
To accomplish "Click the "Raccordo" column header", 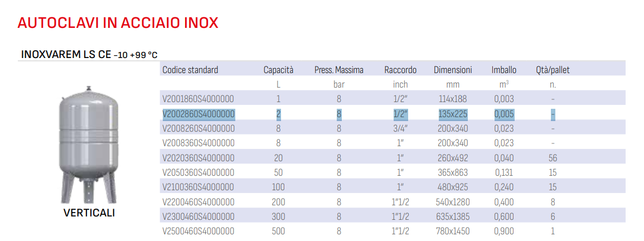I will [x=400, y=70].
